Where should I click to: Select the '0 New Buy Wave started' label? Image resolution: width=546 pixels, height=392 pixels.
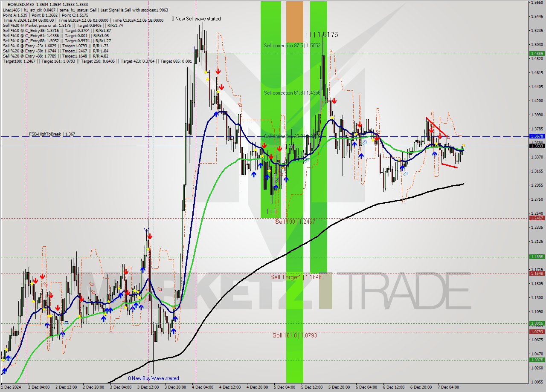(x=154, y=378)
